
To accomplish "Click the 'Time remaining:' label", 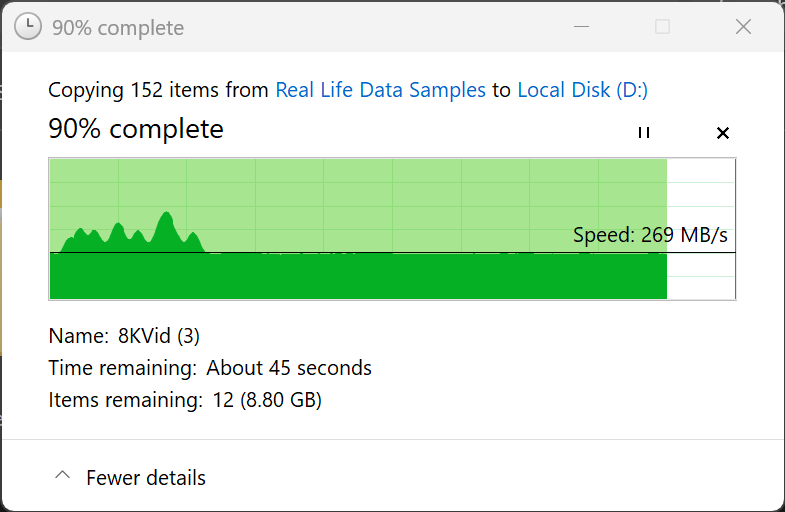I will click(122, 368).
